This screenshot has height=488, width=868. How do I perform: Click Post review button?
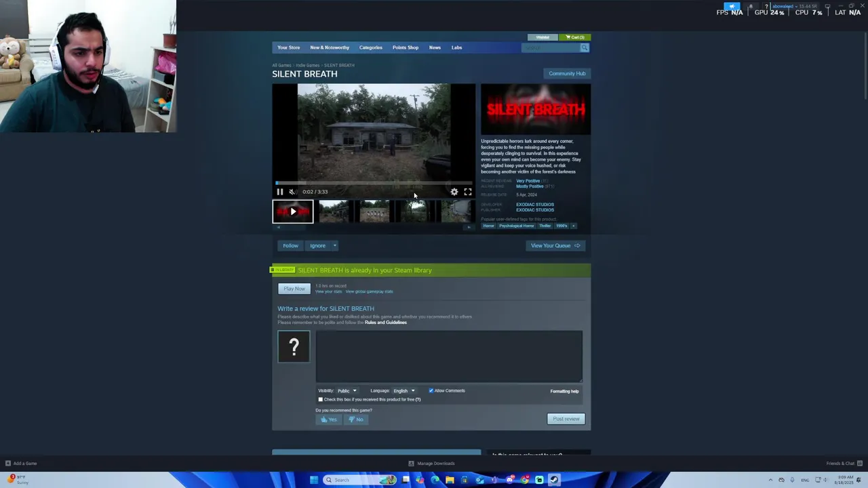tap(566, 419)
